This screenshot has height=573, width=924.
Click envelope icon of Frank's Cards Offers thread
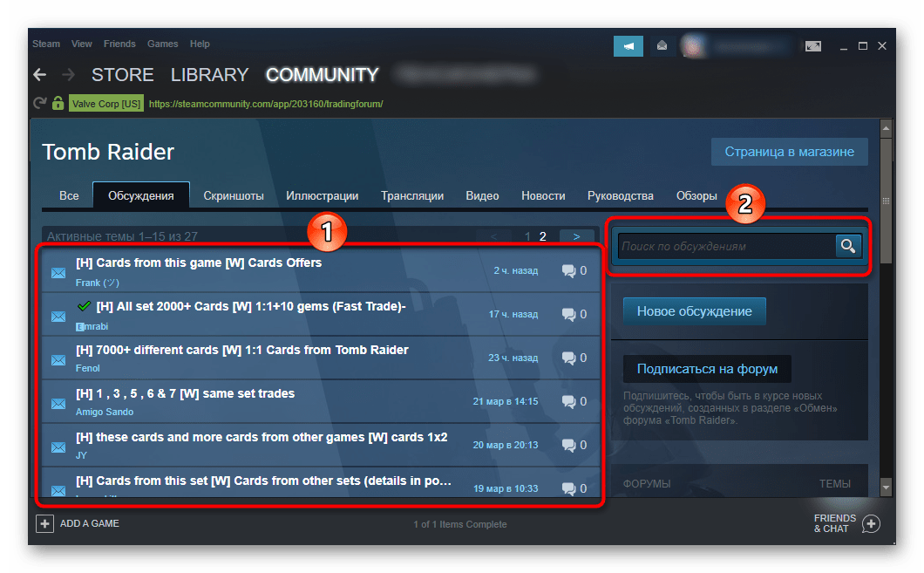58,273
